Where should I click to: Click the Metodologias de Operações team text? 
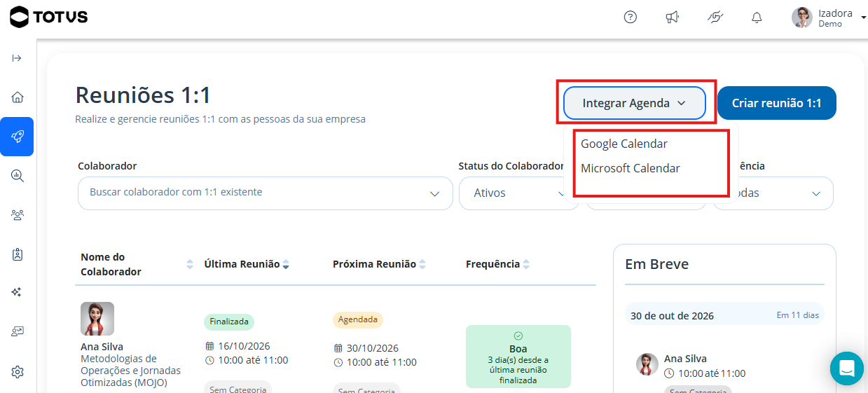tap(130, 371)
